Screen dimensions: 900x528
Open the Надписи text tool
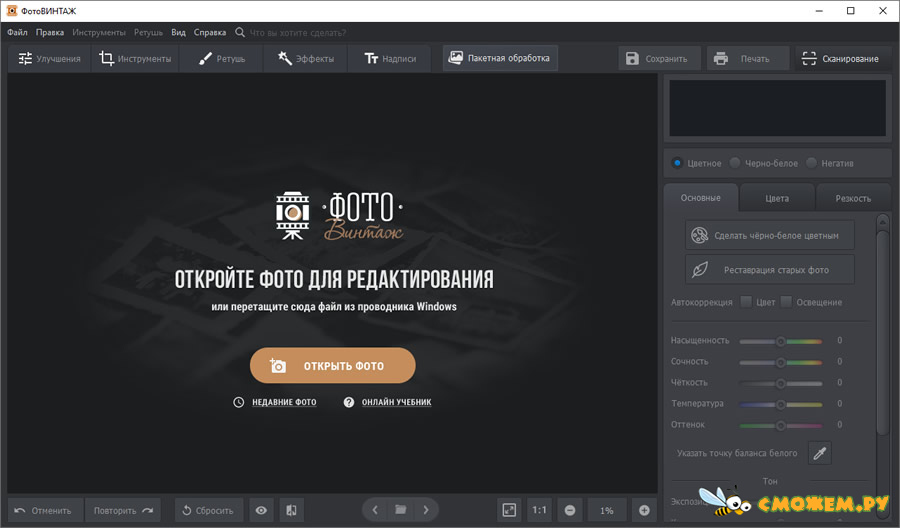point(390,59)
